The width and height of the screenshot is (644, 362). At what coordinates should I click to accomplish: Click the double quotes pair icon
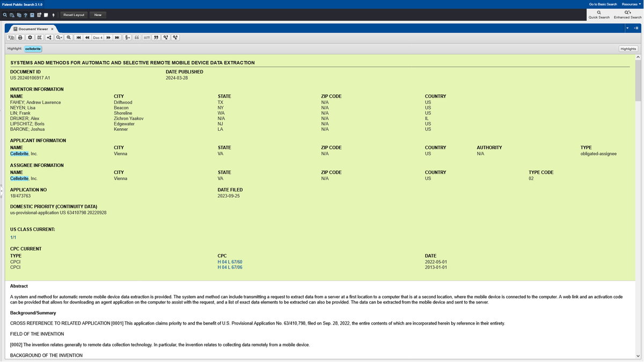tap(147, 38)
